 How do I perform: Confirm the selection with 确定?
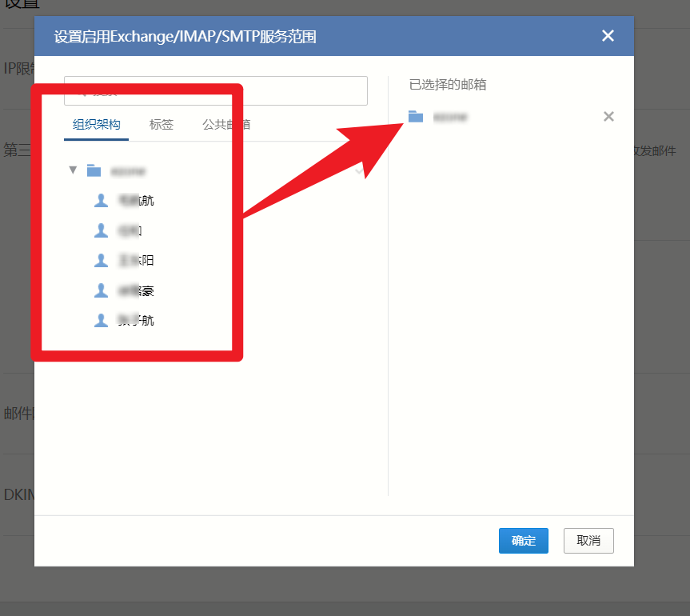point(523,541)
